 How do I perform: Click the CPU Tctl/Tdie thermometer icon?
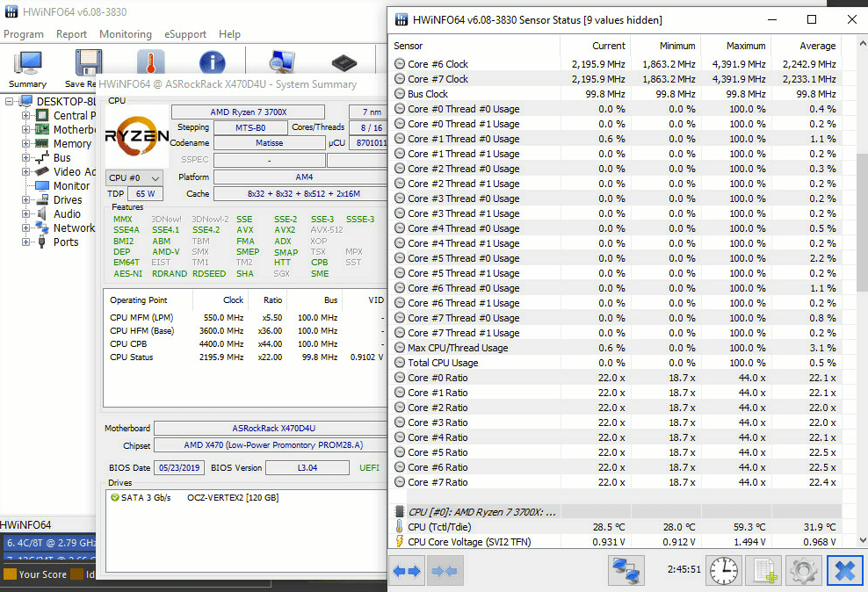point(399,527)
